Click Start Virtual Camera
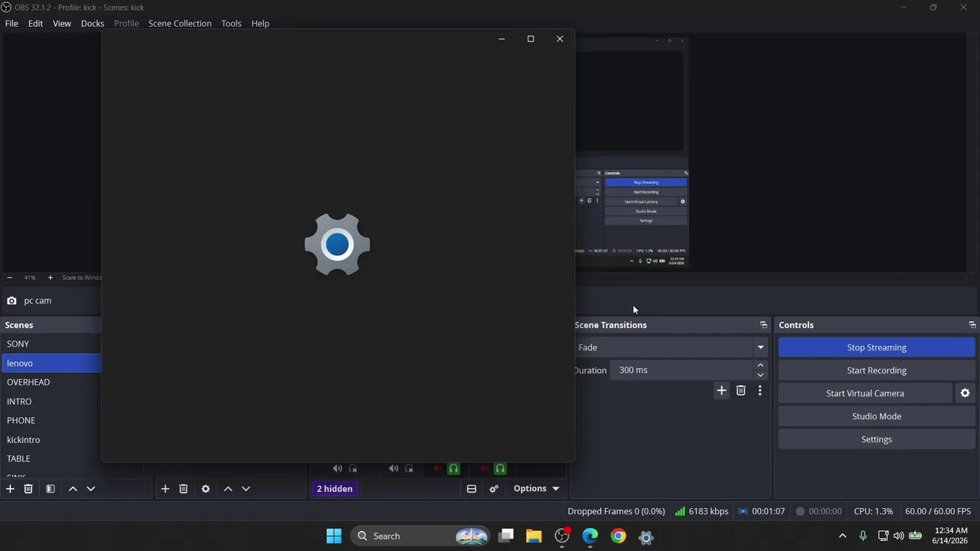 [x=865, y=393]
